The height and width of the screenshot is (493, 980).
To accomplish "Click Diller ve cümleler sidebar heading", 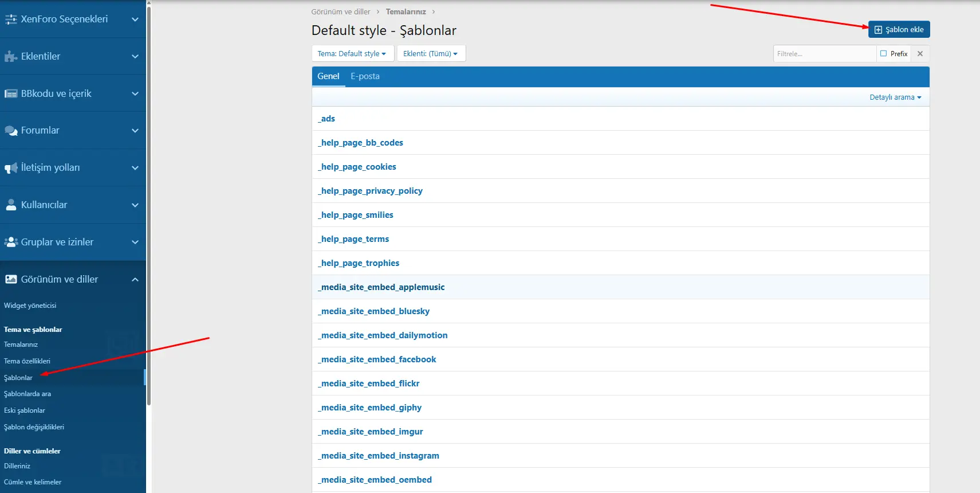I will click(x=32, y=451).
